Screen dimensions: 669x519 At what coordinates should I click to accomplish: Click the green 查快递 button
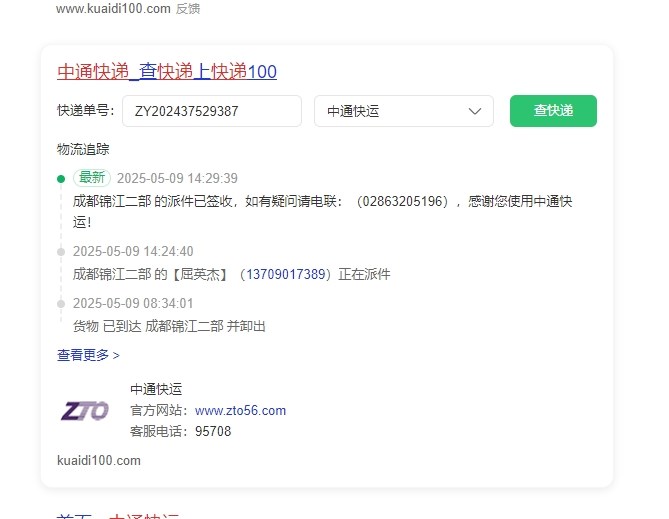[x=553, y=111]
